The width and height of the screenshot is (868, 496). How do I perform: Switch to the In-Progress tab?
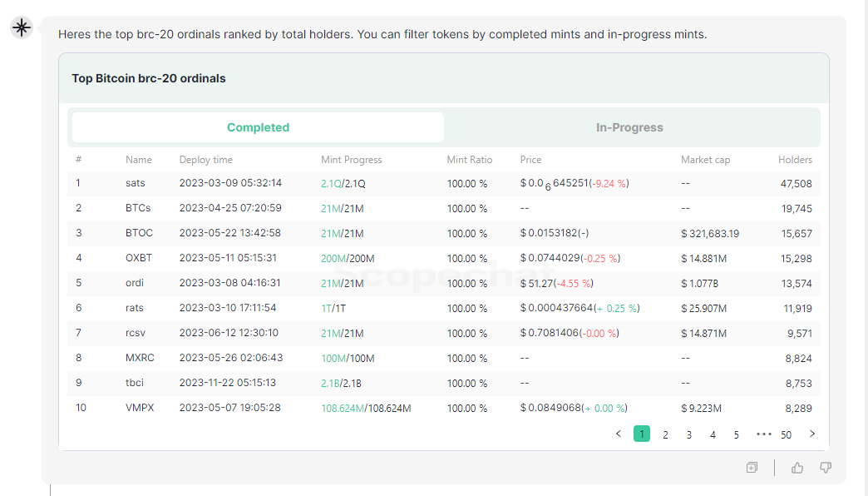(x=629, y=127)
